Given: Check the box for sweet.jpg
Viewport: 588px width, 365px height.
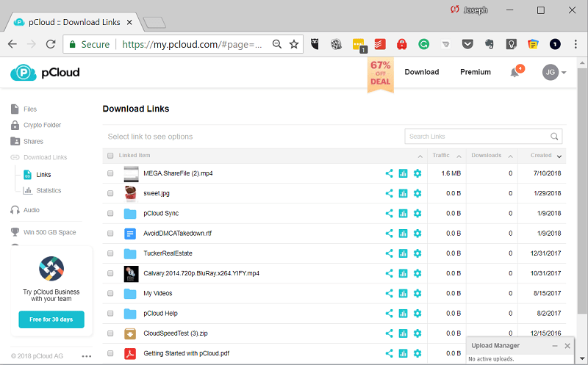Looking at the screenshot, I should coord(110,194).
